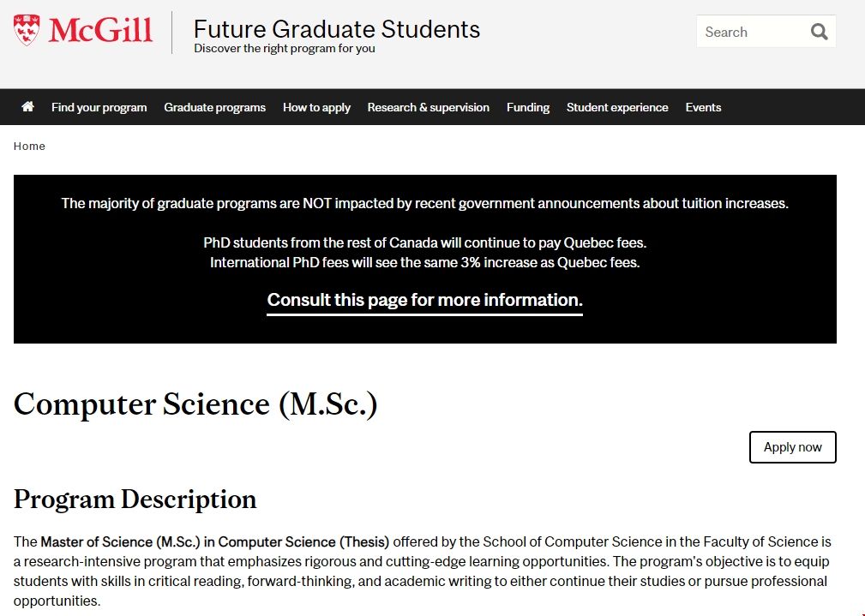This screenshot has height=616, width=865.
Task: Open "Consult this page for more information" link
Action: [x=423, y=300]
